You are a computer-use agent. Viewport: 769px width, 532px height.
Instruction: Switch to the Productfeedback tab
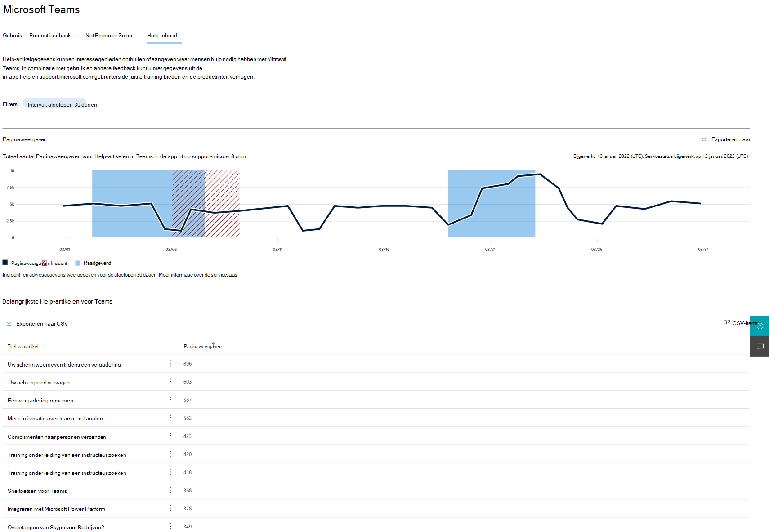pyautogui.click(x=50, y=36)
